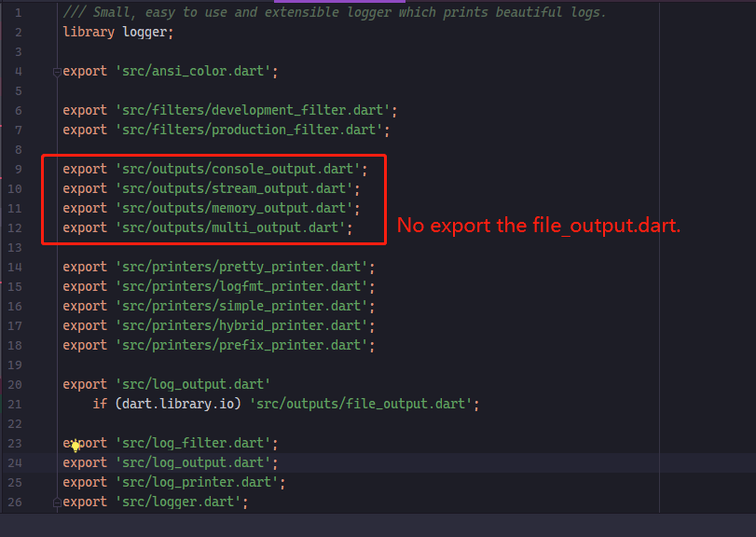Click the 'src/printers/hybrid_printer.dart' path
756x537 pixels.
[x=241, y=326]
